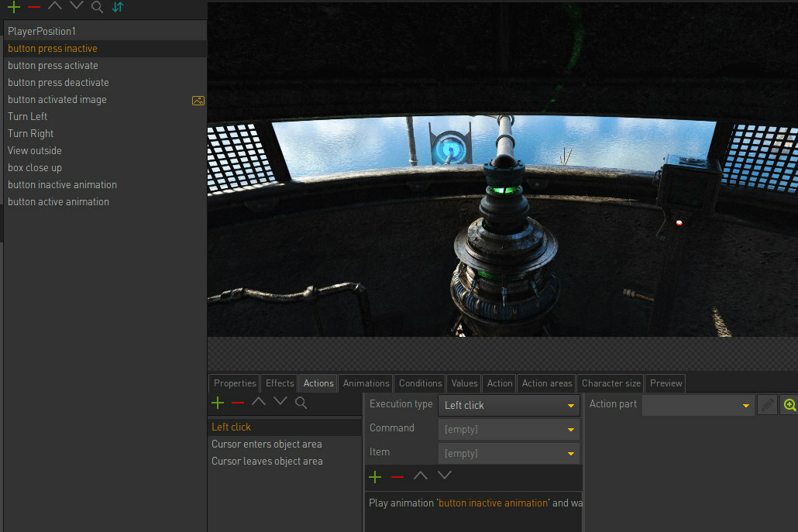
Task: Select 'Turn Left' in the object list
Action: [x=28, y=117]
